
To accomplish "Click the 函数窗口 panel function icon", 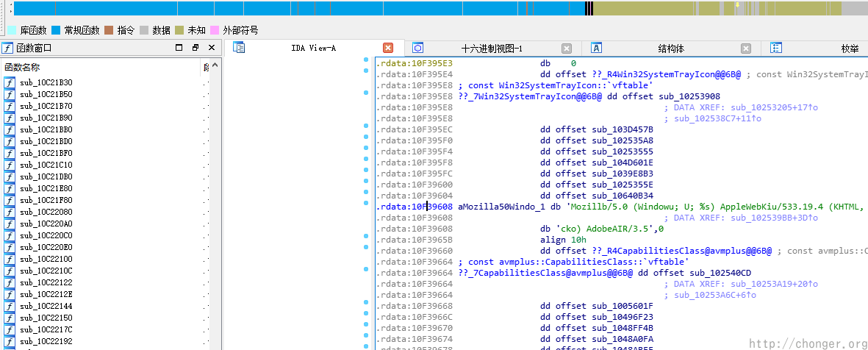I will pyautogui.click(x=7, y=48).
